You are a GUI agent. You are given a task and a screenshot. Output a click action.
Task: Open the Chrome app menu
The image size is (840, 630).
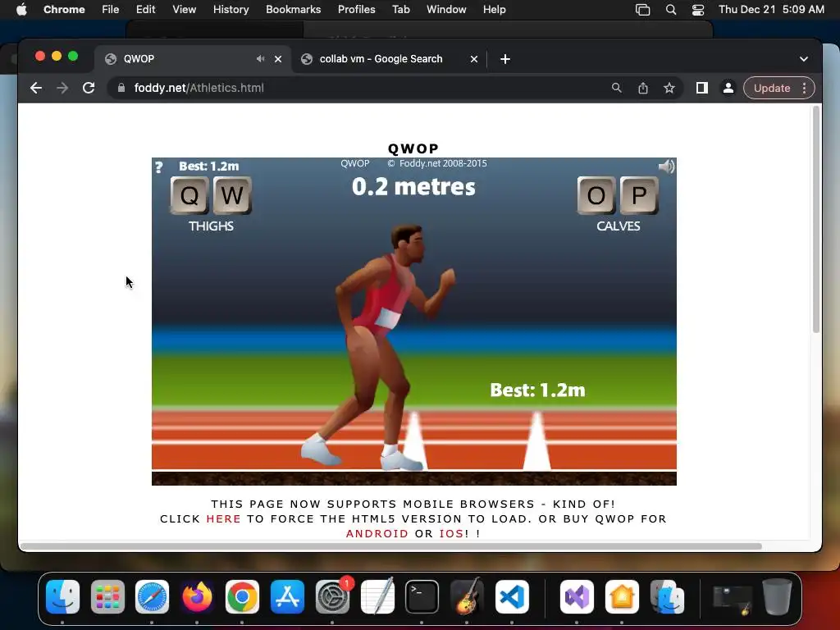pos(64,10)
